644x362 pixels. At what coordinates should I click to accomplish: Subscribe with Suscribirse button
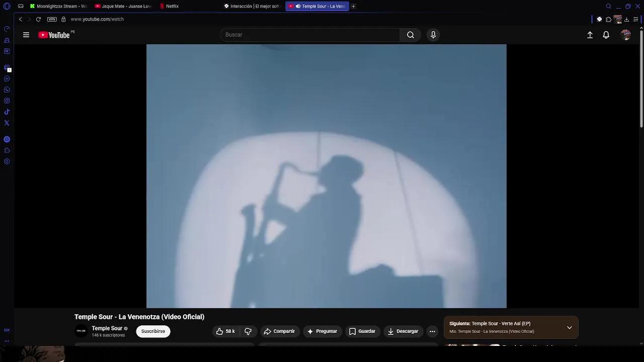click(153, 331)
